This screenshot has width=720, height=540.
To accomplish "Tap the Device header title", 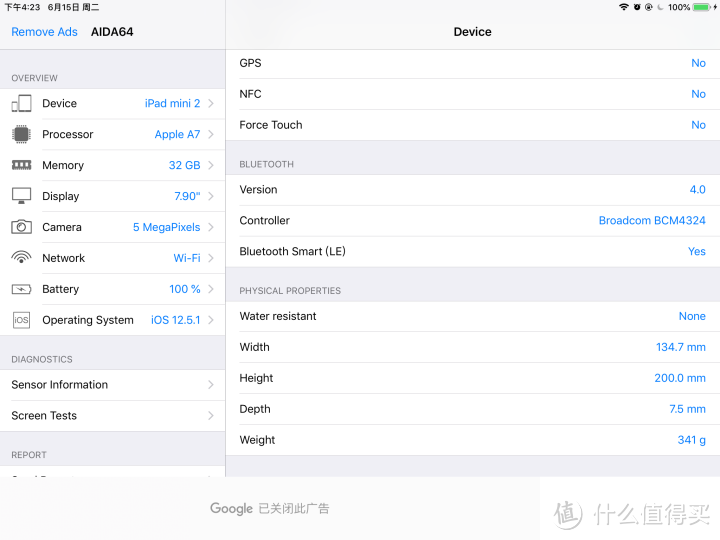I will (472, 32).
